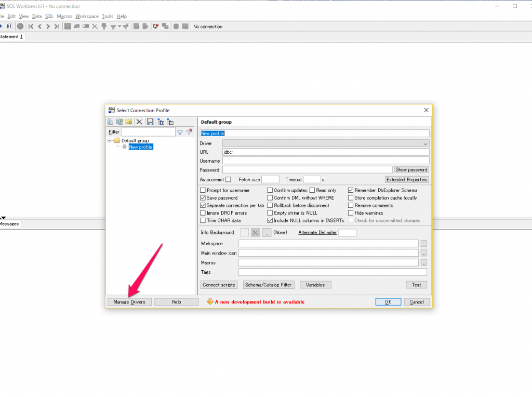Reset the profile filter icon
The image size is (532, 397).
pyautogui.click(x=189, y=131)
